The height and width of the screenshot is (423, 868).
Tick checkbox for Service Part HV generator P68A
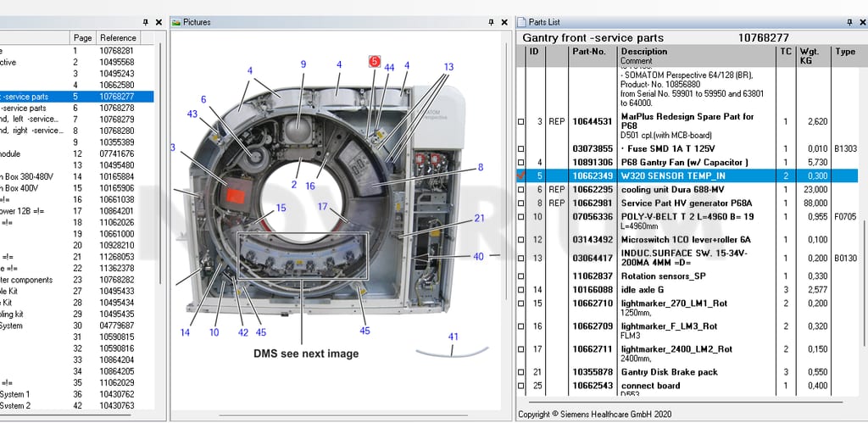coord(520,203)
